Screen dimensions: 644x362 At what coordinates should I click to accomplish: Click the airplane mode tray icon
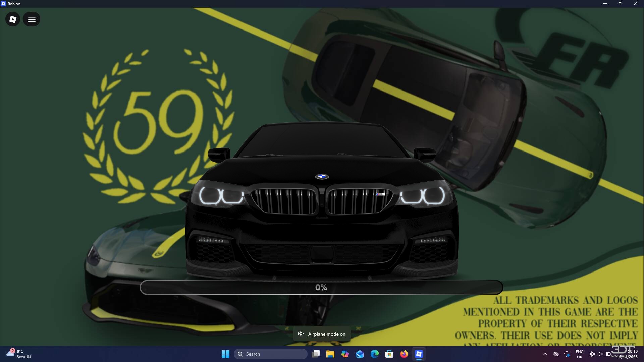point(592,354)
